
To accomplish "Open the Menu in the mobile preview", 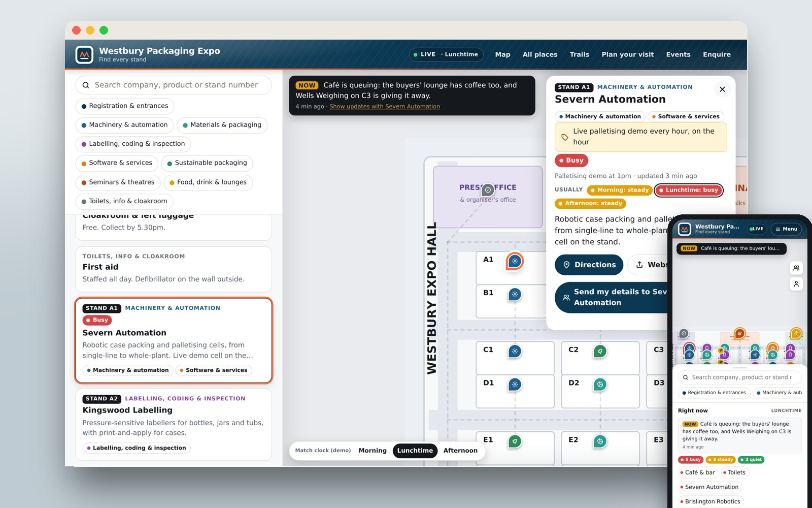I will (x=786, y=229).
